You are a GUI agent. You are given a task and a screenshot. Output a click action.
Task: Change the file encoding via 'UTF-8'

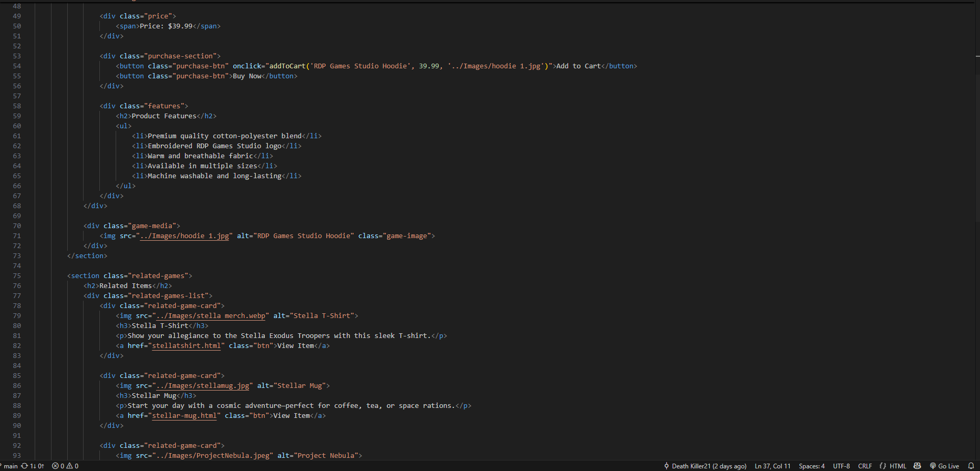tap(841, 466)
